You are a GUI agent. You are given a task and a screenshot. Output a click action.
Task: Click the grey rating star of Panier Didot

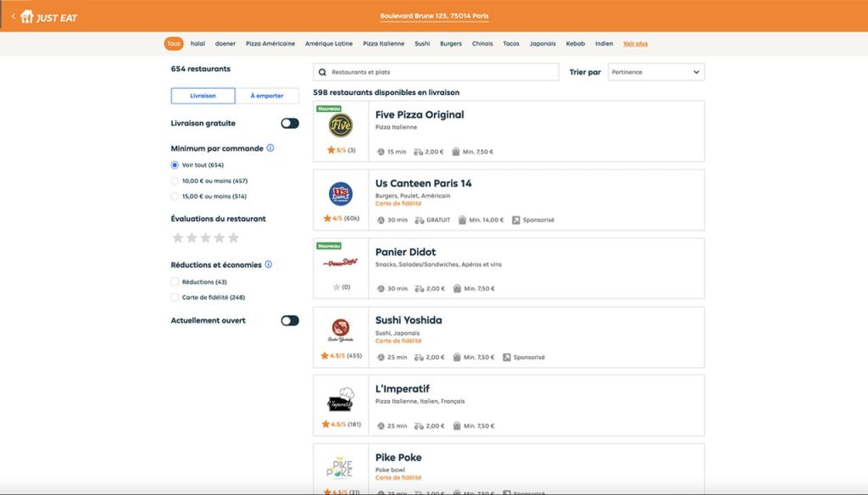point(336,286)
